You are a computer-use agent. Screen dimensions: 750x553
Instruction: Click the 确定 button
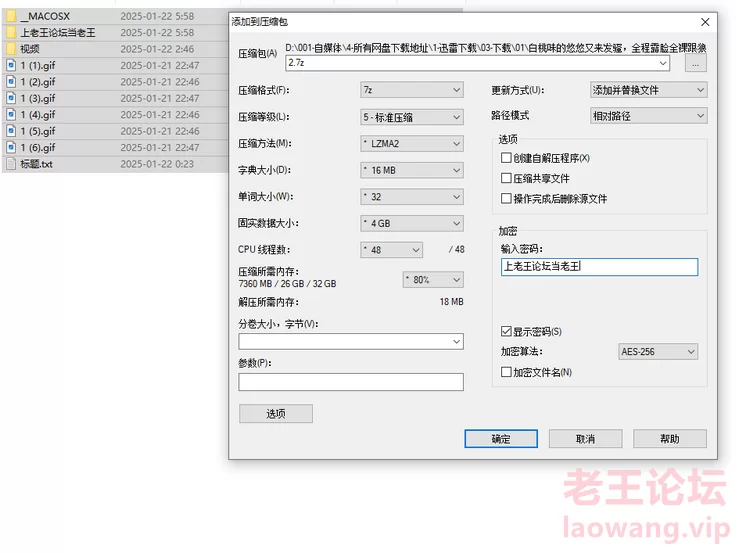point(501,439)
